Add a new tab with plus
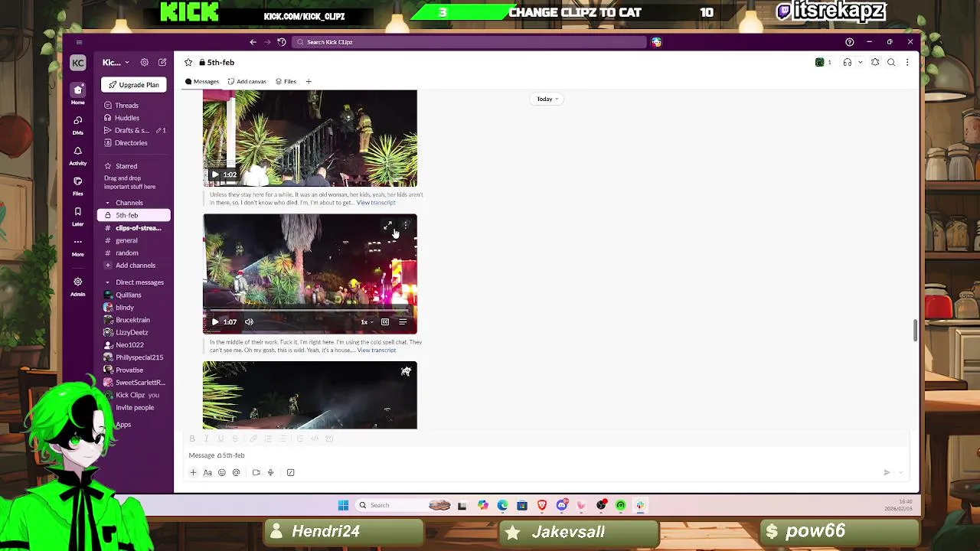The height and width of the screenshot is (551, 980). 309,81
